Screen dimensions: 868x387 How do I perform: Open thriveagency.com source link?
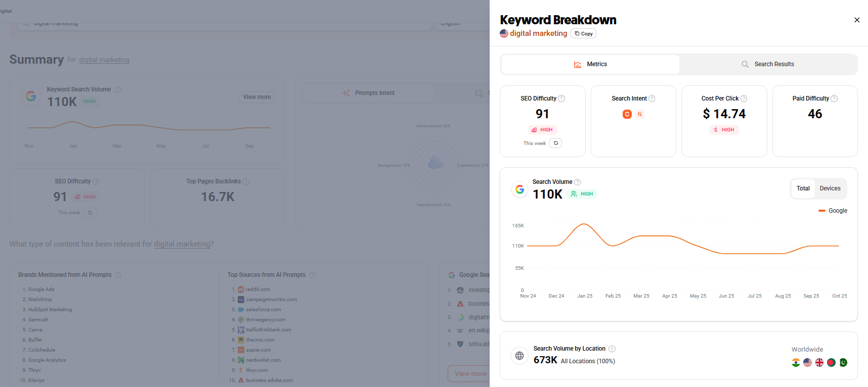[x=266, y=320]
